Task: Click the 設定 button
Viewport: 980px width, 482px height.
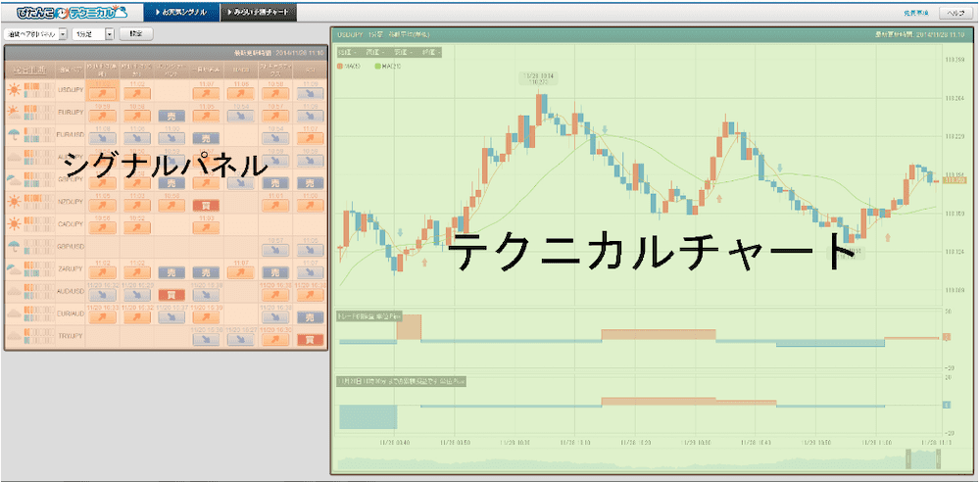Action: click(135, 33)
